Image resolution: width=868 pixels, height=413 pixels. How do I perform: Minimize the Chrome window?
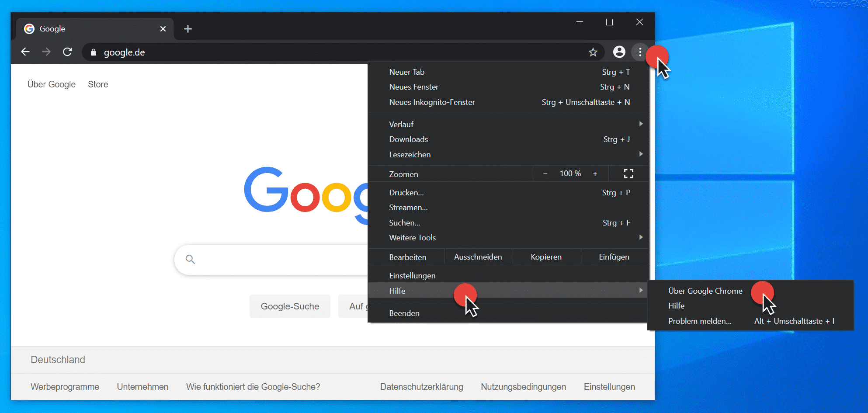[580, 22]
